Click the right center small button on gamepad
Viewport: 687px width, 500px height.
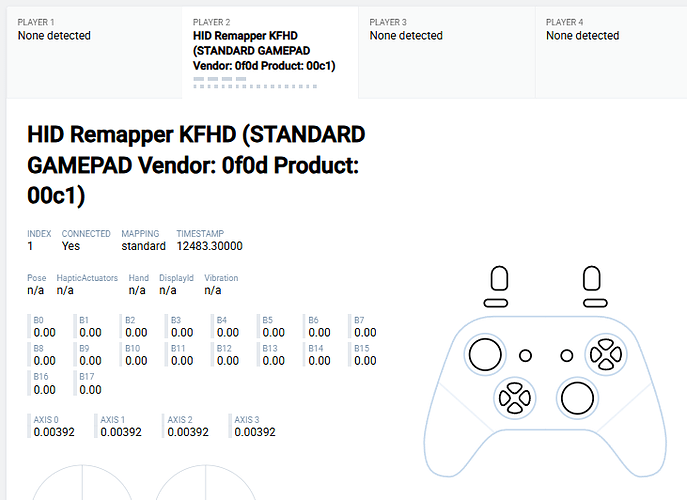567,355
